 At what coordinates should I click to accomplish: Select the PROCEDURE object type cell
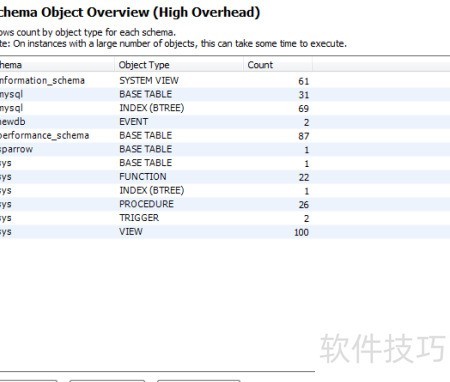tap(147, 204)
